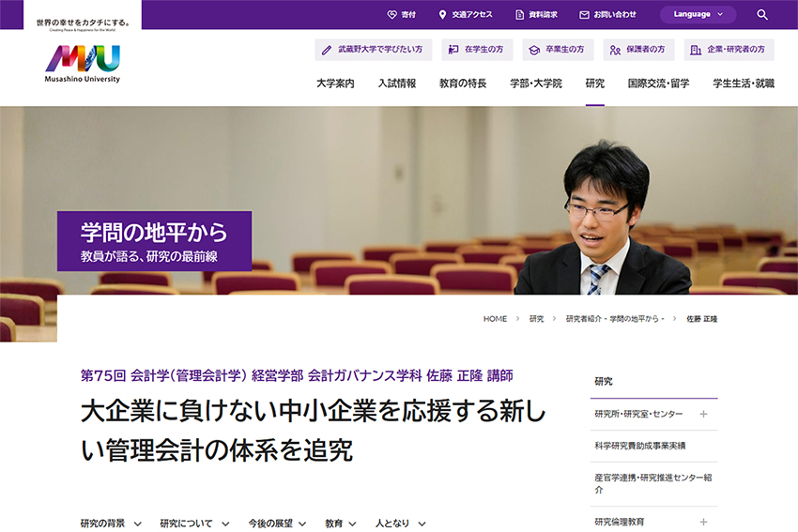Open the 学部・大学院 menu item

pos(536,84)
